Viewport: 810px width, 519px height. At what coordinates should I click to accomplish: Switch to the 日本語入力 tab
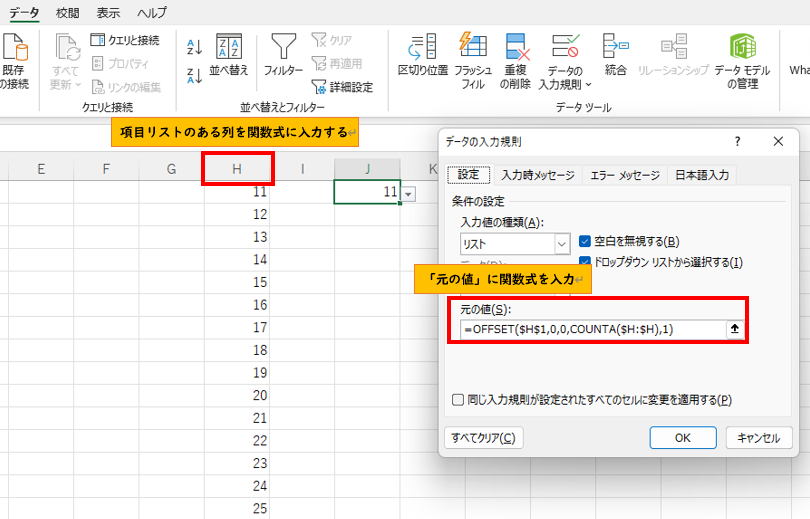702,175
